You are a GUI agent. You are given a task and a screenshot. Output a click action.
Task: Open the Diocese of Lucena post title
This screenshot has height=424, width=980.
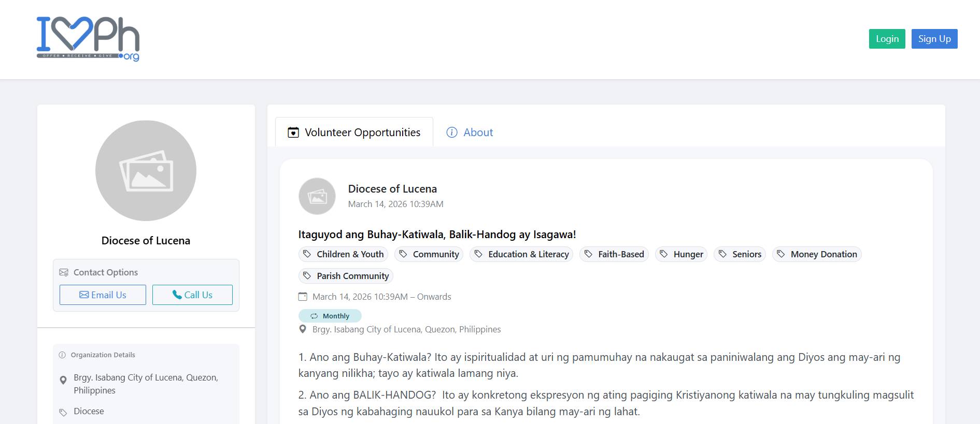coord(392,189)
